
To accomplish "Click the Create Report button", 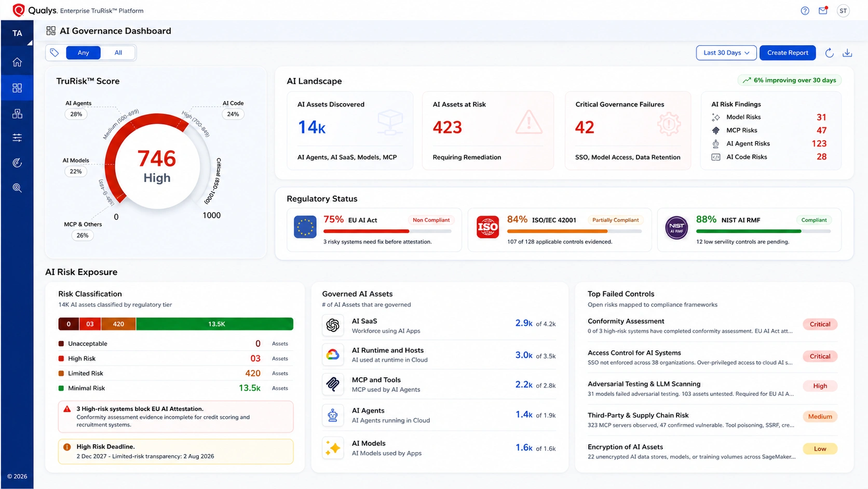I will pyautogui.click(x=788, y=52).
